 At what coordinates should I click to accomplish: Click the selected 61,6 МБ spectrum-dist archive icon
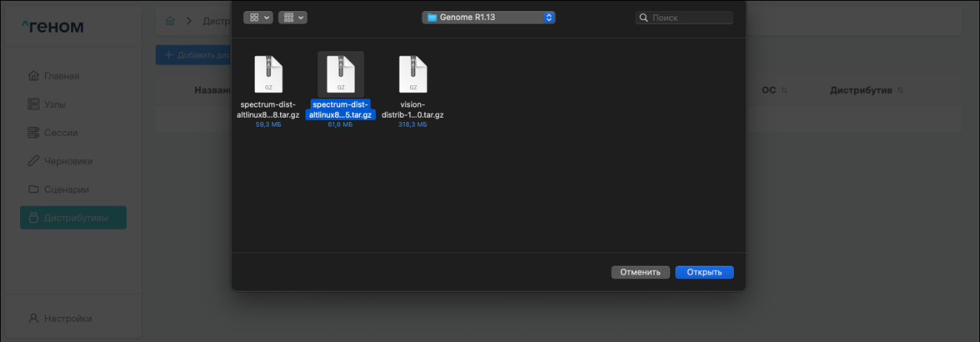pos(340,74)
